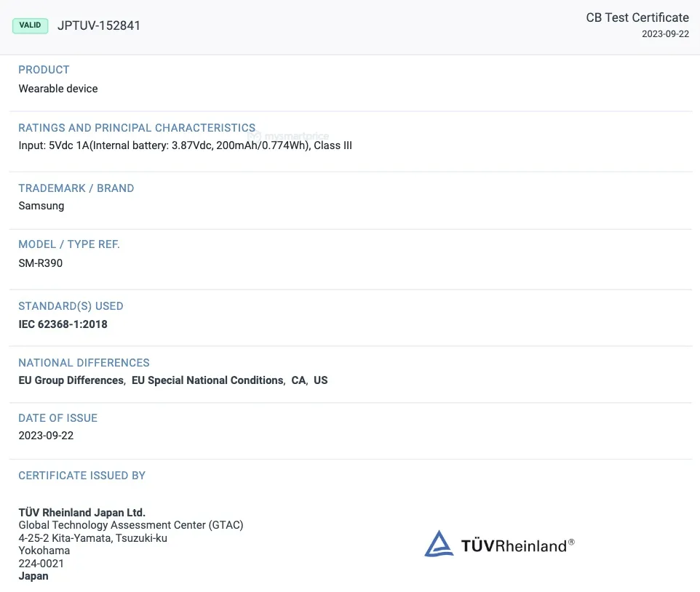Select the EU Group Differences entry
This screenshot has width=700, height=592.
click(71, 380)
